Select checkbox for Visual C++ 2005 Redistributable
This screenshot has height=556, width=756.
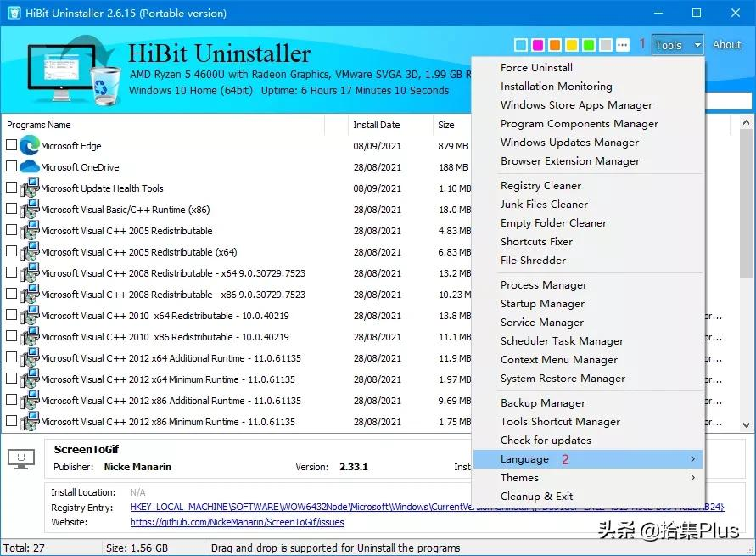[11, 229]
